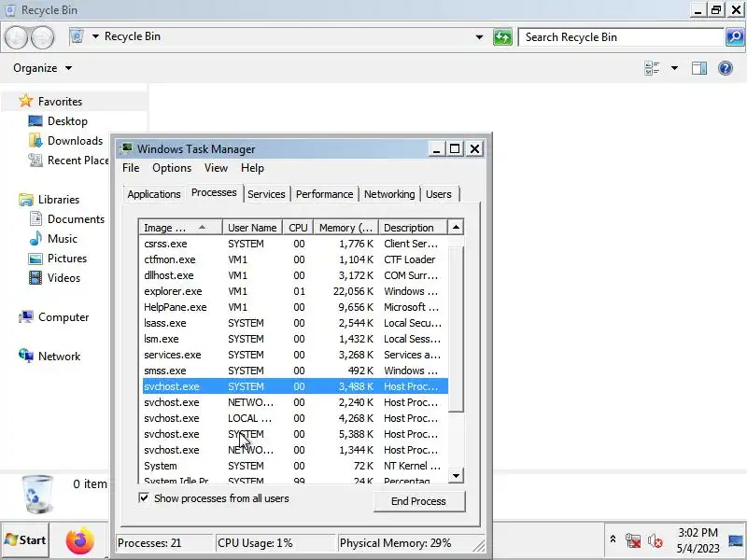Refresh the Recycle Bin view with green arrows

point(502,37)
